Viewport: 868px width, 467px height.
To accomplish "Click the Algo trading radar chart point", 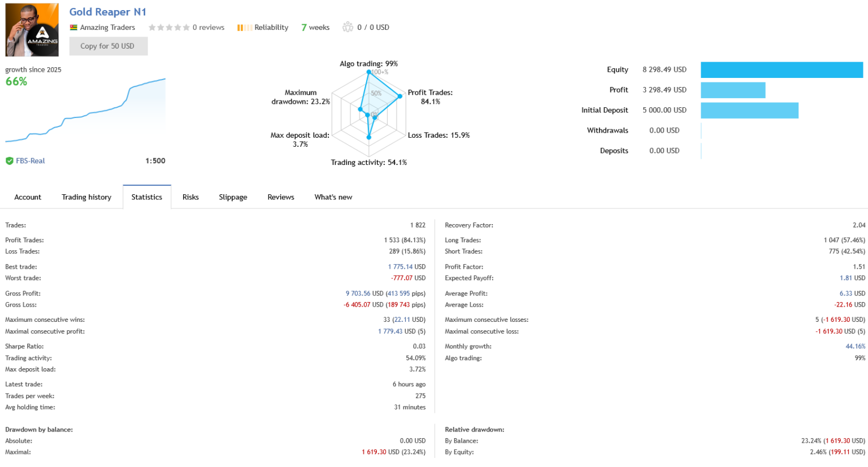I will 369,72.
